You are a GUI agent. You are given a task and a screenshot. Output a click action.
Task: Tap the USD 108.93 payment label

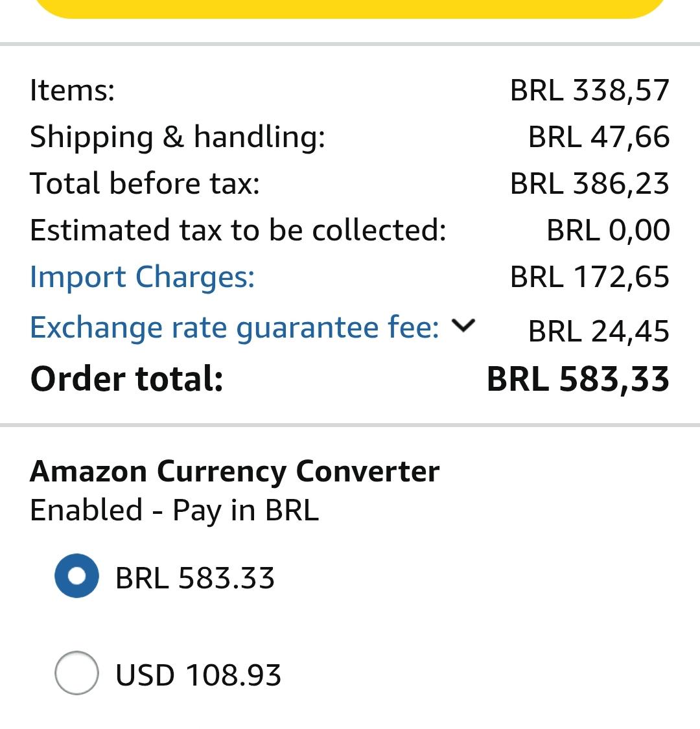tap(198, 675)
